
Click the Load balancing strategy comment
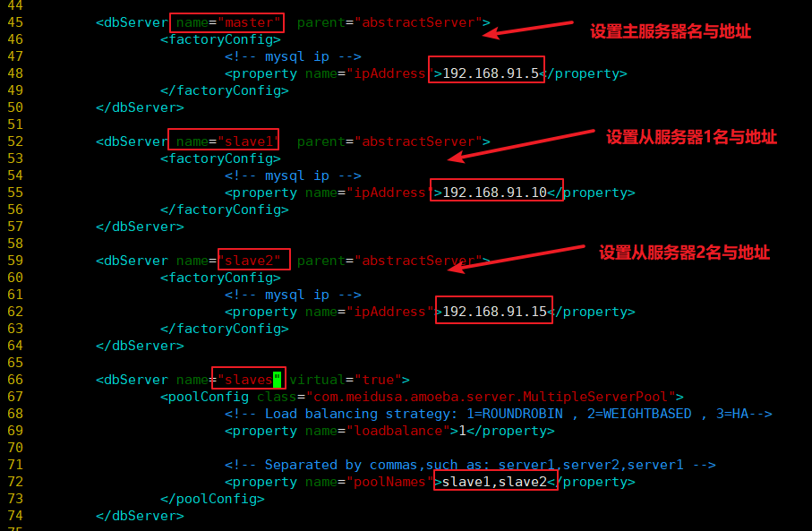(498, 414)
